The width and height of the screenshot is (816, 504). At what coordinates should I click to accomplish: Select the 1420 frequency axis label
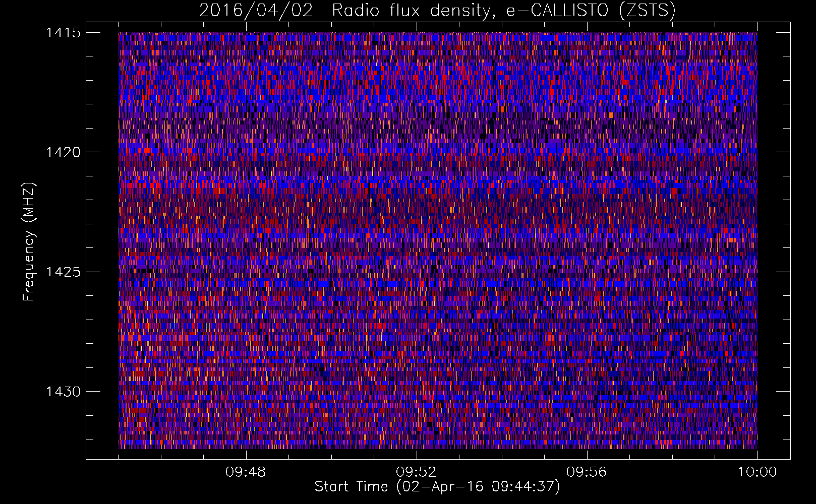coord(63,152)
